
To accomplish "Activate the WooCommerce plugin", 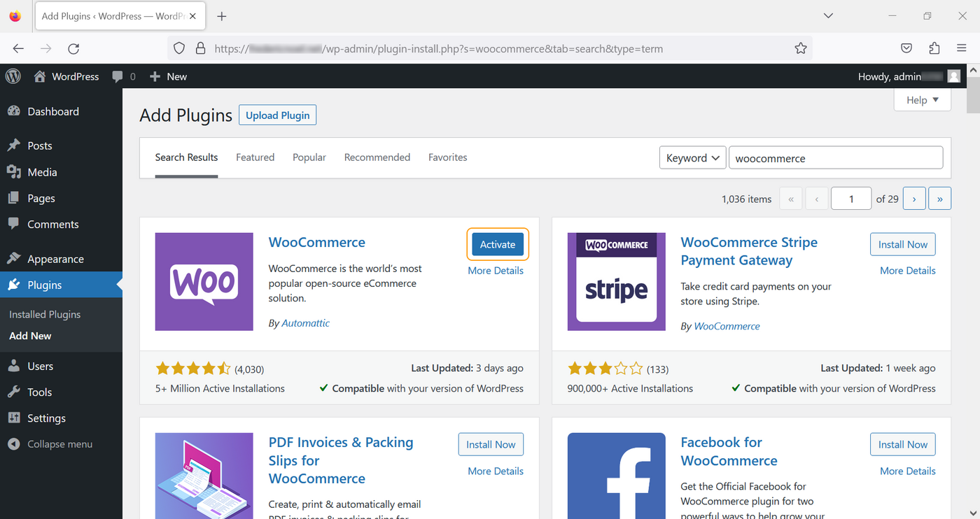I will (497, 244).
